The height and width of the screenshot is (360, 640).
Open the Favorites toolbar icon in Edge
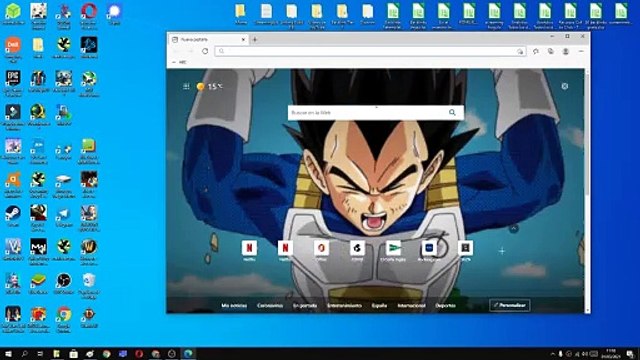coord(536,51)
